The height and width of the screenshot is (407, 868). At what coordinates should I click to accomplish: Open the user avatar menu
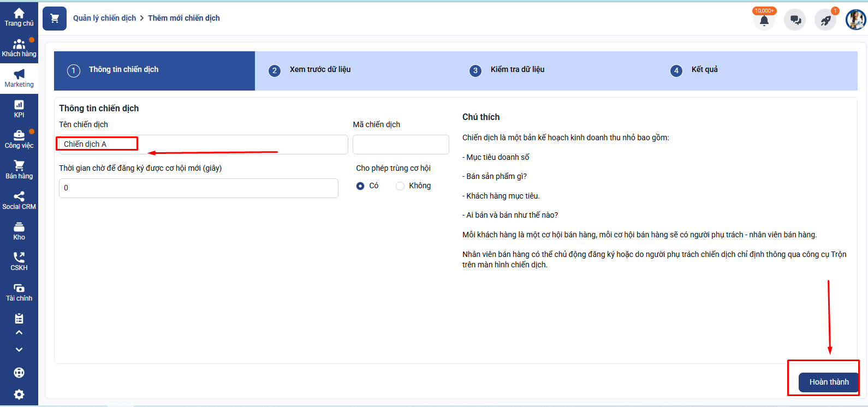point(855,20)
